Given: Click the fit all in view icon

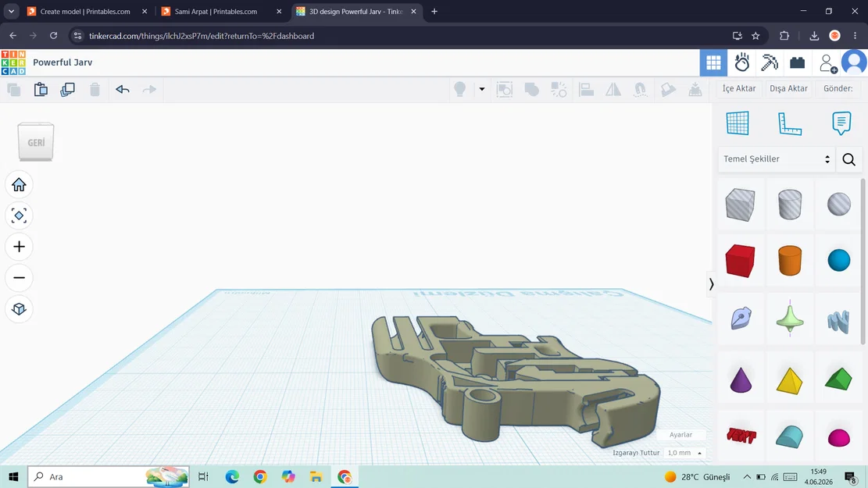Looking at the screenshot, I should click(x=19, y=216).
